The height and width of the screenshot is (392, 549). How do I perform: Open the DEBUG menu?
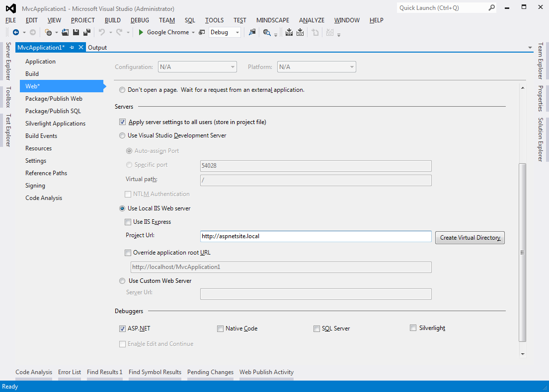point(140,20)
